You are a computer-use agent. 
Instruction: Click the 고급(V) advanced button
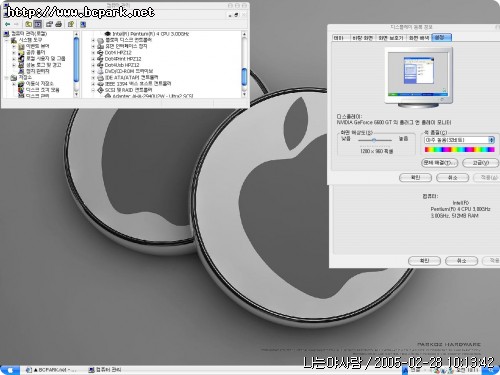[480, 163]
